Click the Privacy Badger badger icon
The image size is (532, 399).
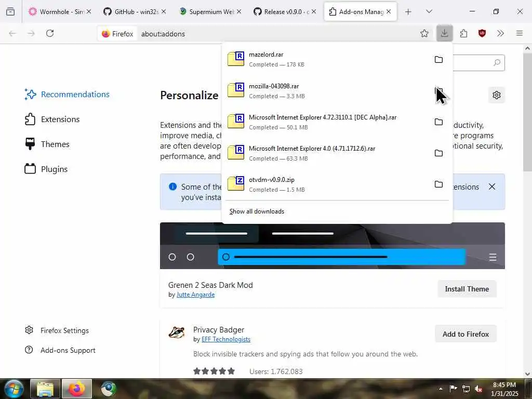coord(177,332)
